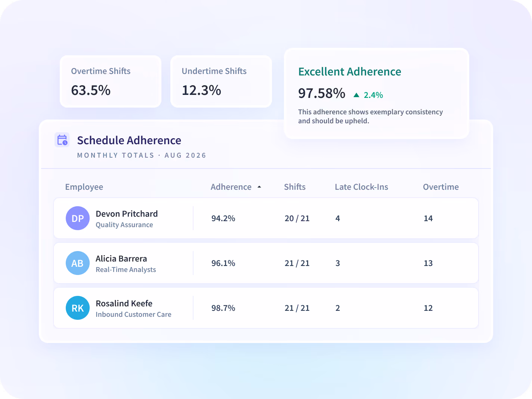Select Rosalind Keefe's 98.7% adherence cell
The width and height of the screenshot is (532, 399).
pos(223,308)
